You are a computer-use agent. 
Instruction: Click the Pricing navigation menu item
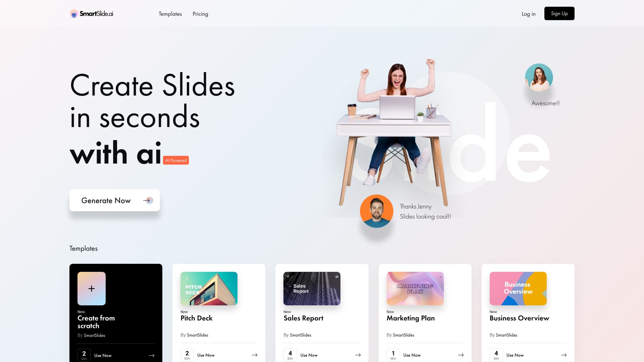click(x=200, y=13)
